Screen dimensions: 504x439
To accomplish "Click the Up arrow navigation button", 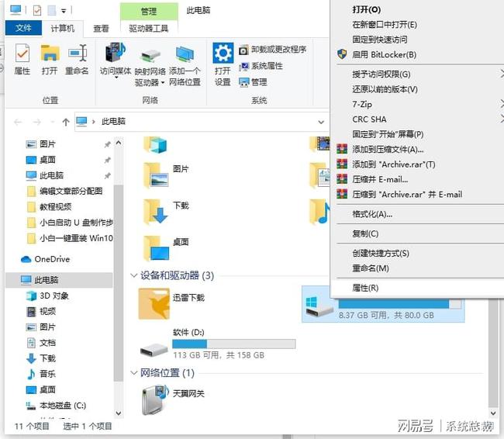I will [66, 122].
